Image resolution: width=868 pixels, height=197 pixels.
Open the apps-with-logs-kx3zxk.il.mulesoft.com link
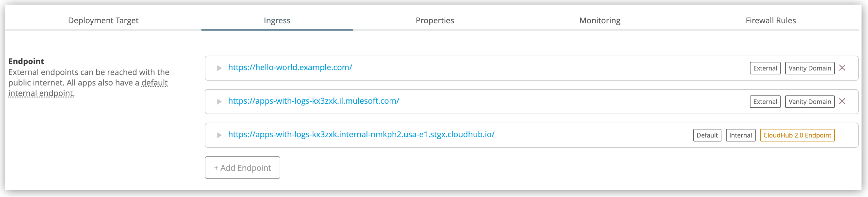pos(313,101)
